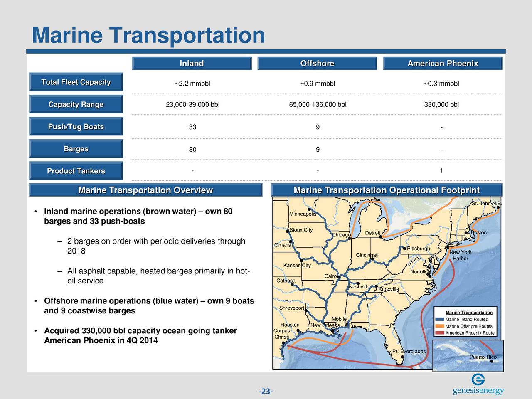Click the Shreveport map label
This screenshot has height=399, width=532.
(292, 308)
